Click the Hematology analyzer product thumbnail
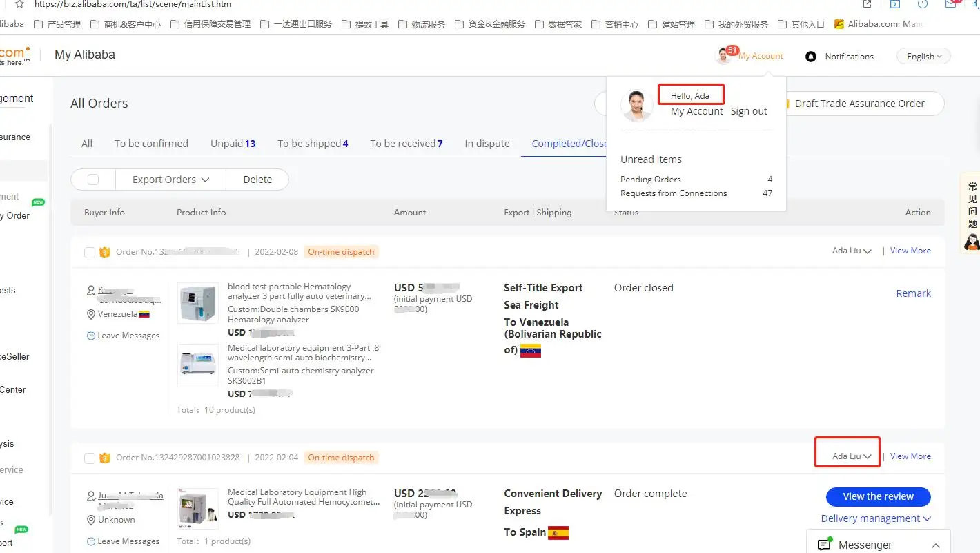 click(x=199, y=303)
